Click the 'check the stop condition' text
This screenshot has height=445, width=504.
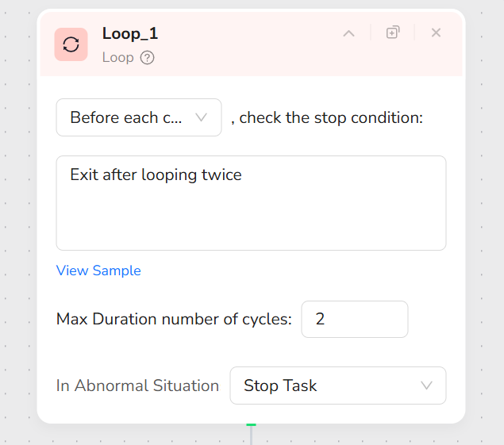click(x=326, y=117)
